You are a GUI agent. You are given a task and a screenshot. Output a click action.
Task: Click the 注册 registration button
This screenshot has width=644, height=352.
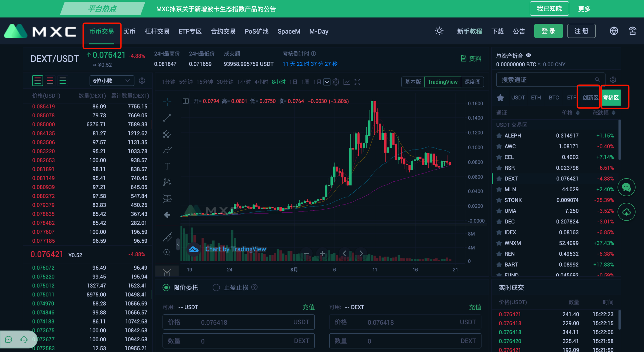point(581,31)
